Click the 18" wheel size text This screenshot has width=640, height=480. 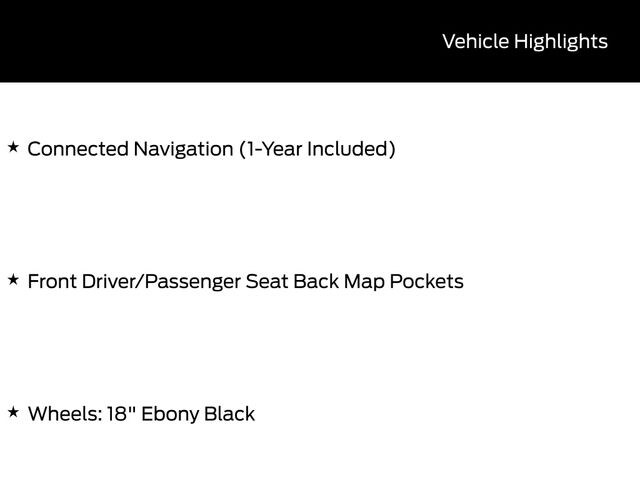tap(120, 414)
